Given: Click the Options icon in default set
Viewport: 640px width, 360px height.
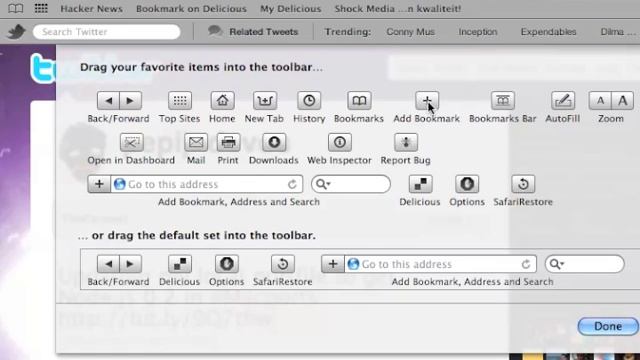Looking at the screenshot, I should [227, 264].
